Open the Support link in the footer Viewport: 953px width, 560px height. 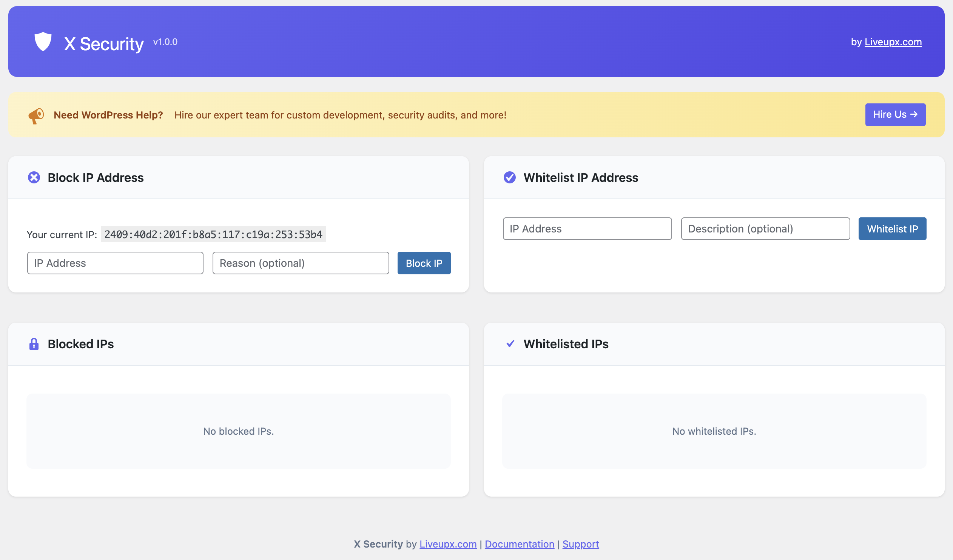[581, 544]
